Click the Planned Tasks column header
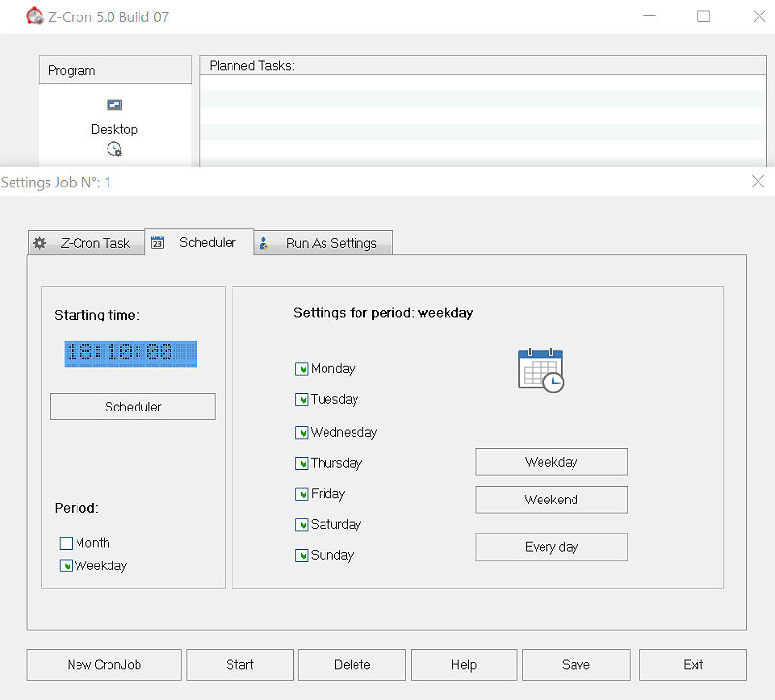The height and width of the screenshot is (700, 775). click(482, 65)
